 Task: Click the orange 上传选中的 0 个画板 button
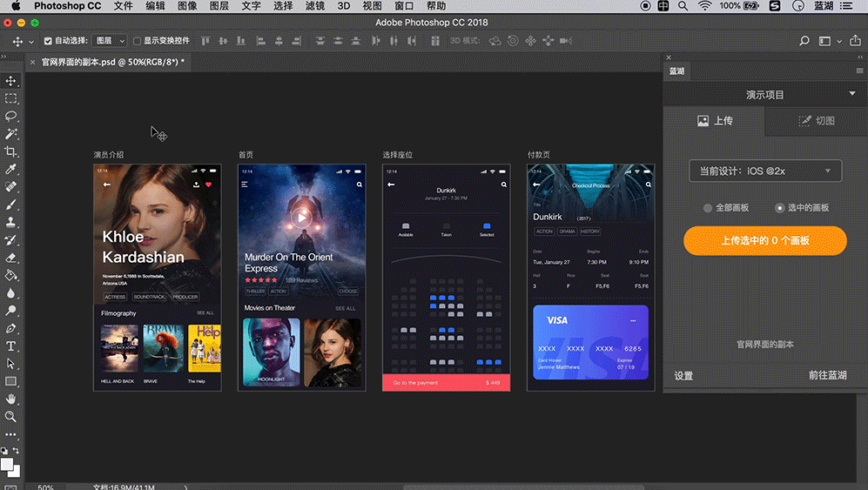click(x=764, y=240)
